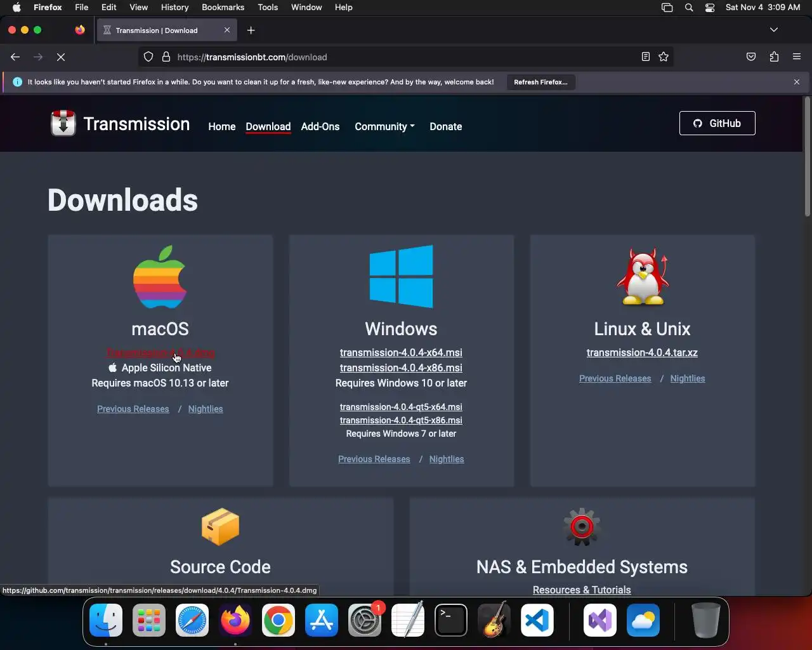This screenshot has width=812, height=650.
Task: Go to the Home nav link
Action: [222, 126]
